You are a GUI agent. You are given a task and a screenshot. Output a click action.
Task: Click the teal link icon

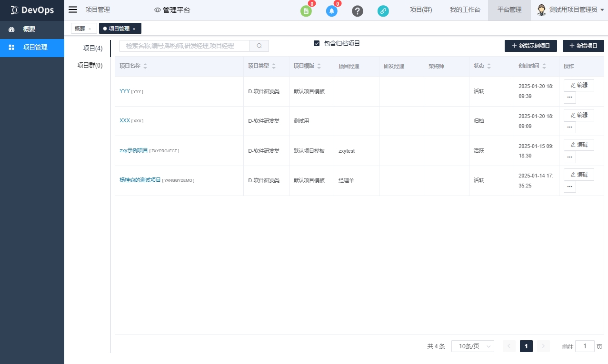coord(383,11)
